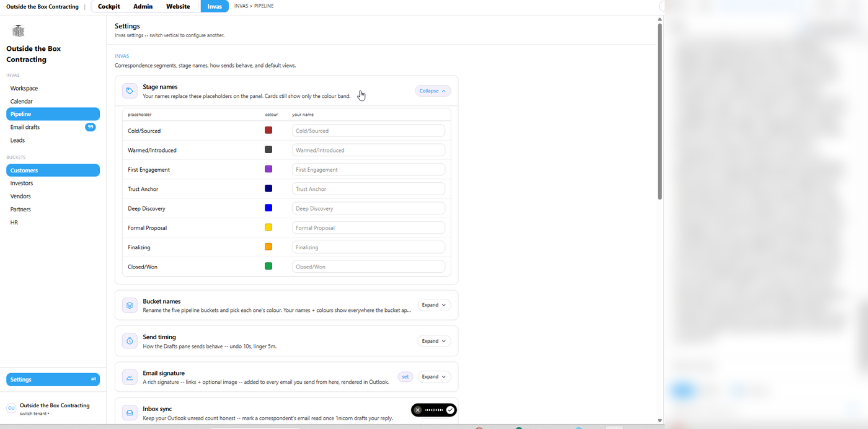Click the Deep Discovery name field
Image resolution: width=868 pixels, height=429 pixels.
click(x=368, y=208)
